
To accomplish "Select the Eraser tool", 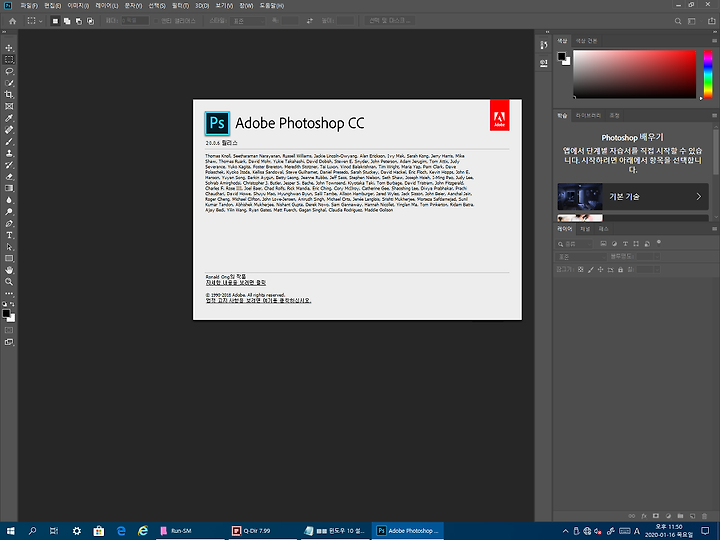I will point(9,177).
